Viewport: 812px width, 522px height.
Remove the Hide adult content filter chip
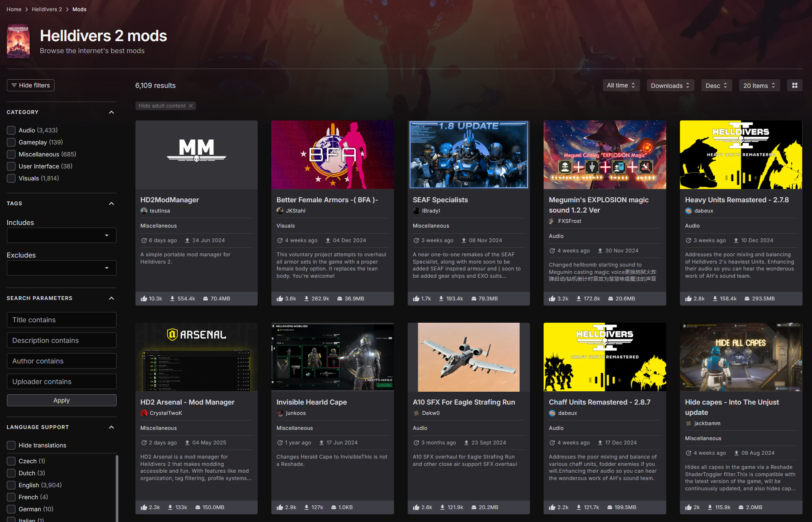coord(191,106)
